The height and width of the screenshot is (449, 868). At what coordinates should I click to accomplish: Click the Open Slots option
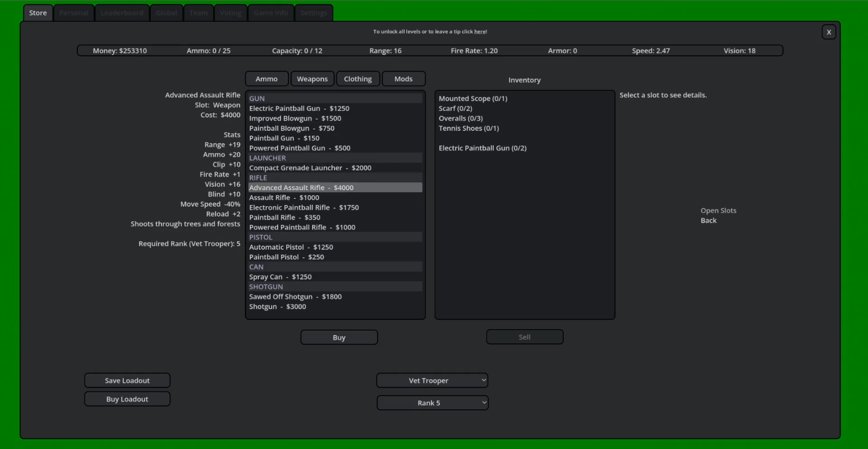pyautogui.click(x=718, y=211)
